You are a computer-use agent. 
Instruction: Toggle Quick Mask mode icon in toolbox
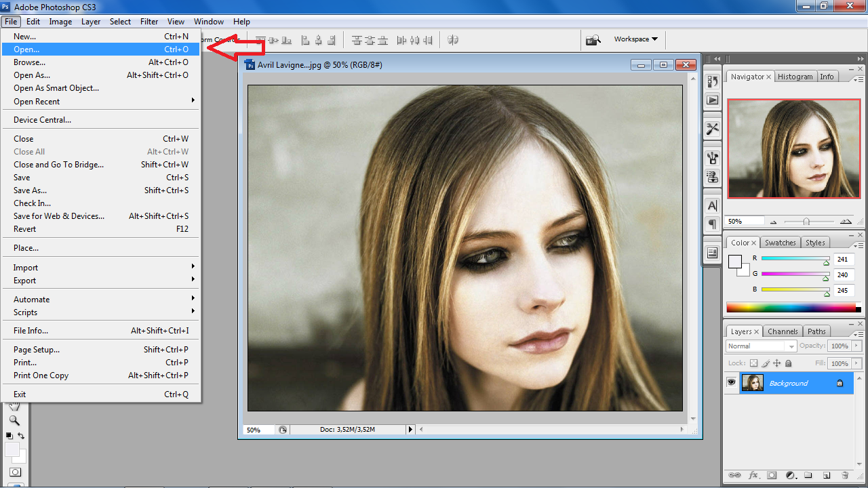click(x=14, y=472)
